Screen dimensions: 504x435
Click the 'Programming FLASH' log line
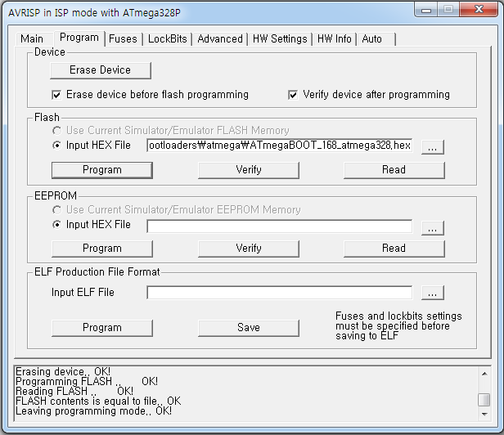pyautogui.click(x=87, y=382)
